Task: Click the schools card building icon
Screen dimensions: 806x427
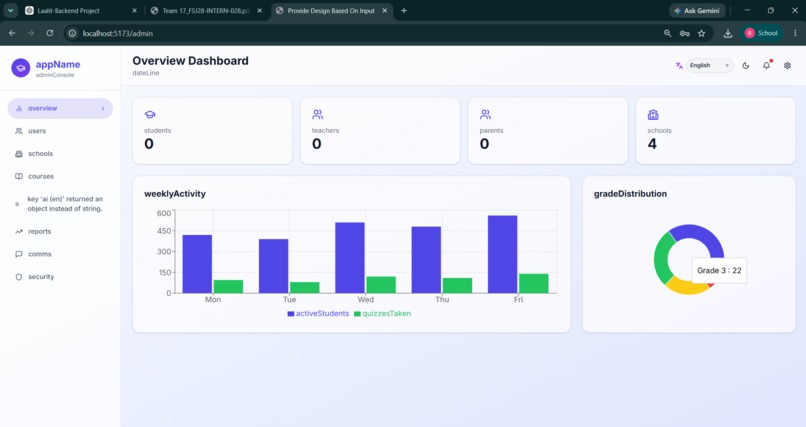Action: 653,114
